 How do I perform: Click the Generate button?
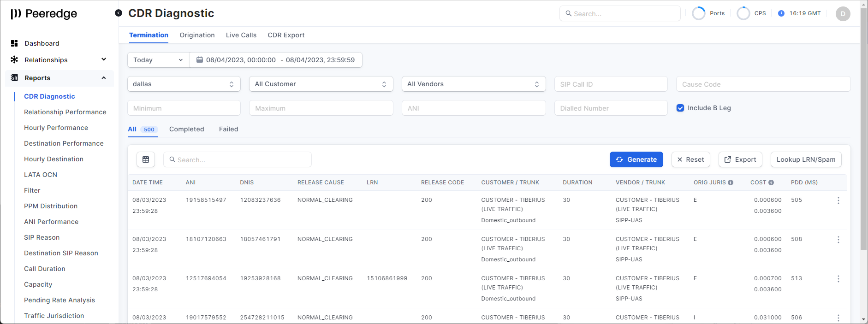coord(636,159)
